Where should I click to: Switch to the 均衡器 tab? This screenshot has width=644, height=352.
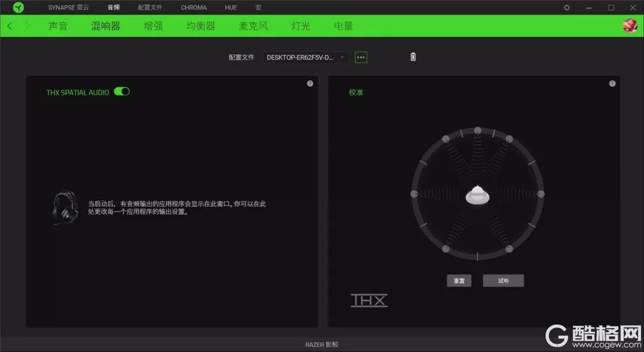(x=201, y=26)
